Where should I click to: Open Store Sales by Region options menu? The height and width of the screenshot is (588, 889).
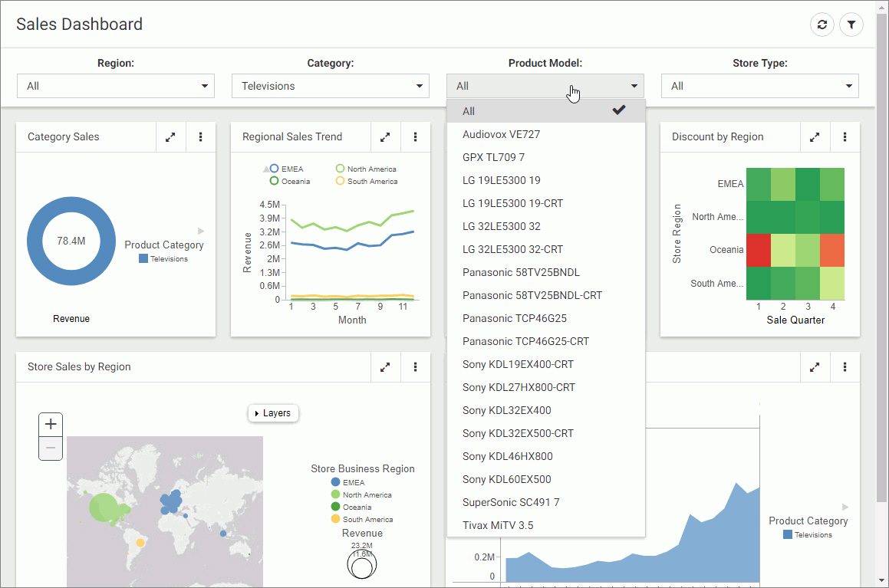pyautogui.click(x=416, y=367)
